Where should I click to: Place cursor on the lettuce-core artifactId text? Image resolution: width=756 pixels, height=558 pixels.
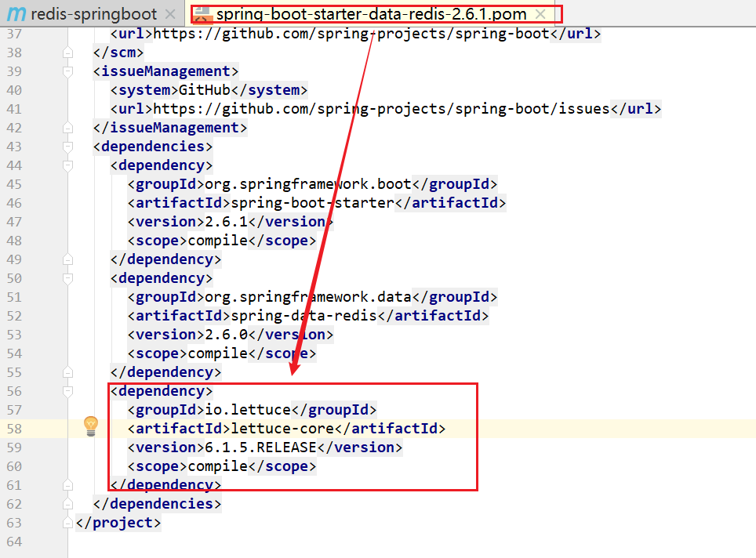pos(282,428)
